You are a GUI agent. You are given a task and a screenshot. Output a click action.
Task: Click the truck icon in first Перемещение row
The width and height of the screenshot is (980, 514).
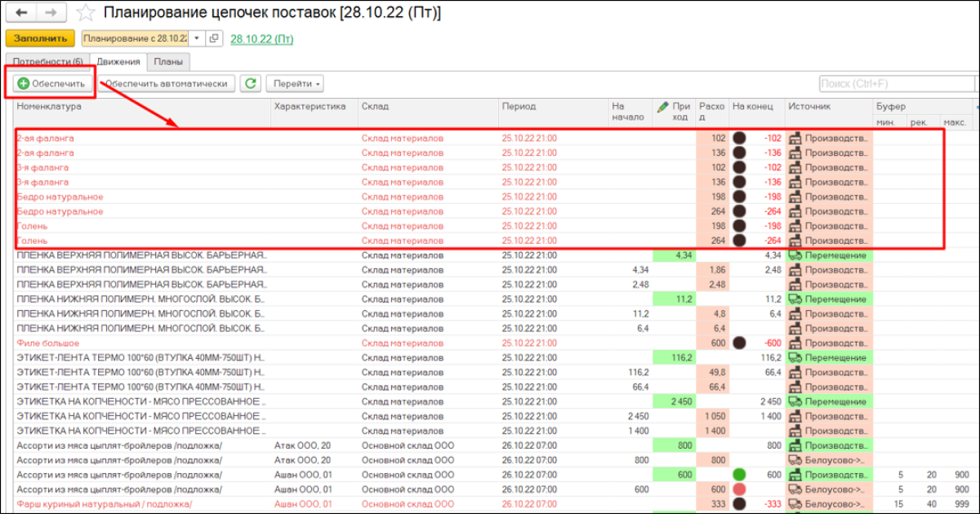(795, 255)
